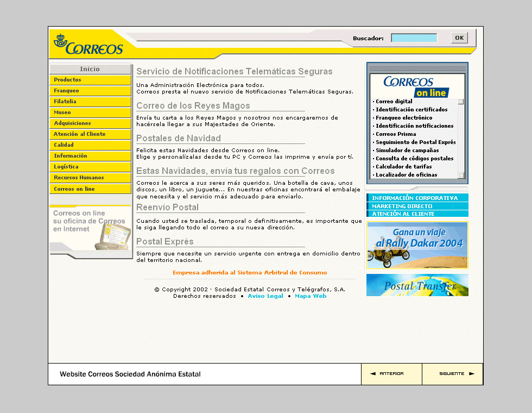The image size is (532, 413).
Task: Select Identificación certificados in the online list
Action: (411, 109)
